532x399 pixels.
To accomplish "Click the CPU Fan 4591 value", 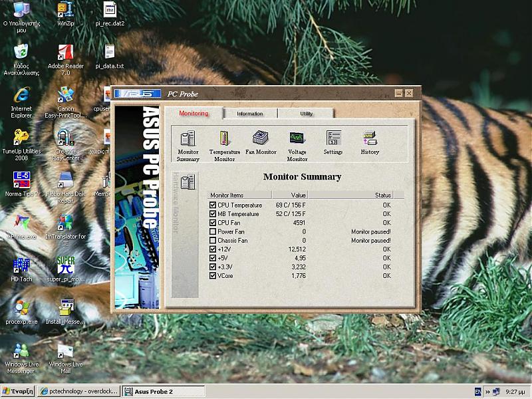I will pos(299,223).
